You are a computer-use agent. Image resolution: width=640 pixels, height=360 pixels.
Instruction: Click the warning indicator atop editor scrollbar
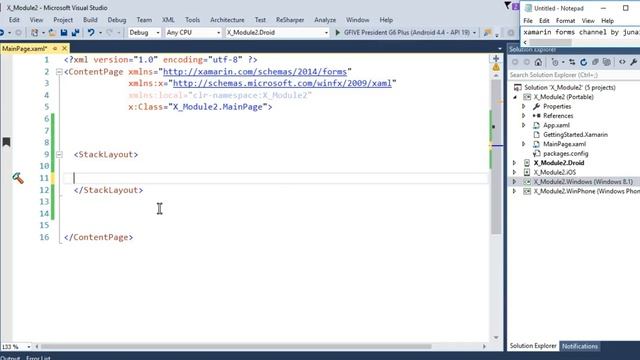pyautogui.click(x=496, y=67)
